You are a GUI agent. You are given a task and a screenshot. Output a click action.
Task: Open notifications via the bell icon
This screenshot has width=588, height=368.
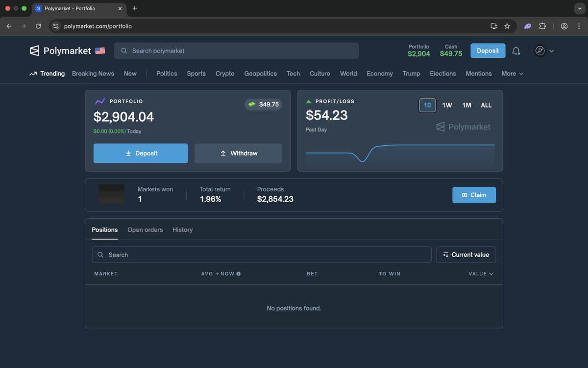tap(516, 51)
